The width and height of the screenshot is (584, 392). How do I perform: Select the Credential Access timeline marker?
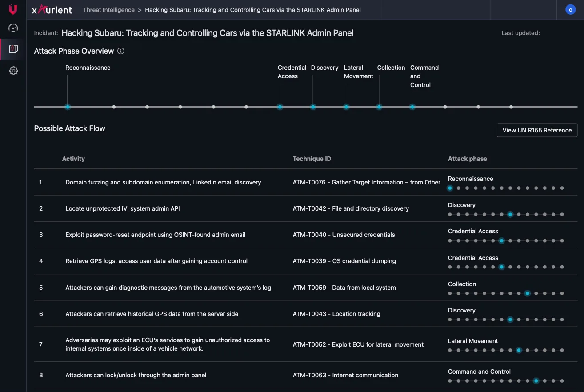tap(280, 107)
